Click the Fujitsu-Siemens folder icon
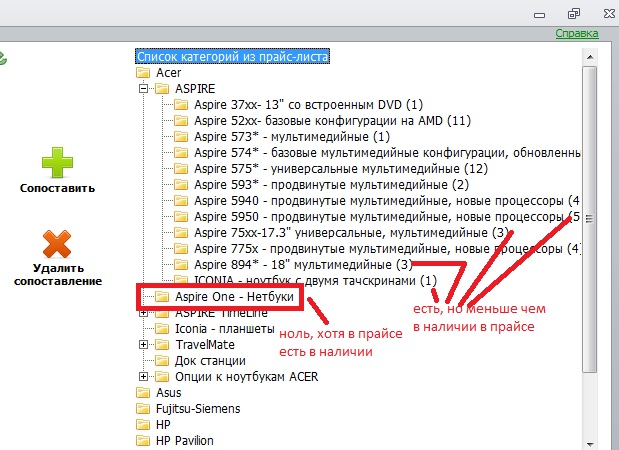The height and width of the screenshot is (450, 619). pyautogui.click(x=143, y=409)
